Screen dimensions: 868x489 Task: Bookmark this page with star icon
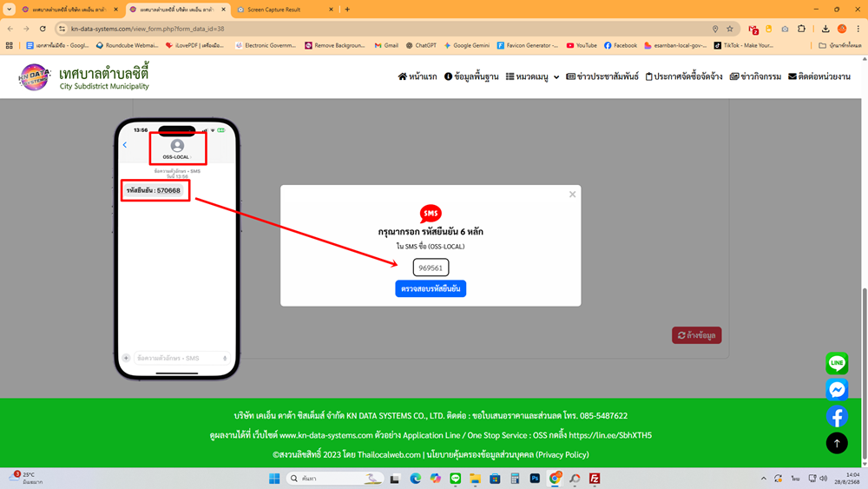click(x=730, y=29)
